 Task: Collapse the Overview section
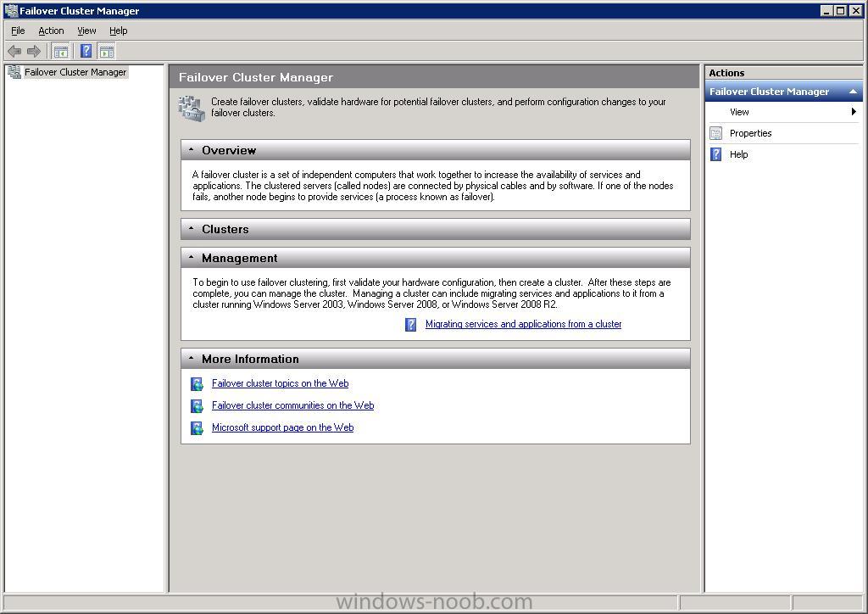coord(191,150)
